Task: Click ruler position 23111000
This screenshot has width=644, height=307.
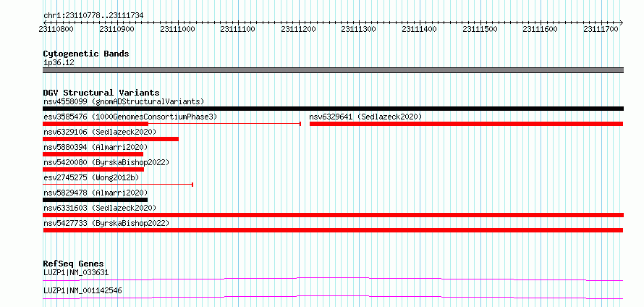Action: point(177,29)
